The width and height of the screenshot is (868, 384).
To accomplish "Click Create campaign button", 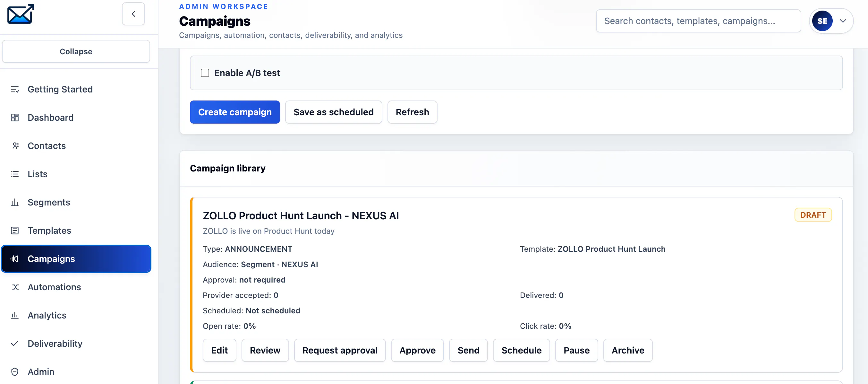I will 235,112.
